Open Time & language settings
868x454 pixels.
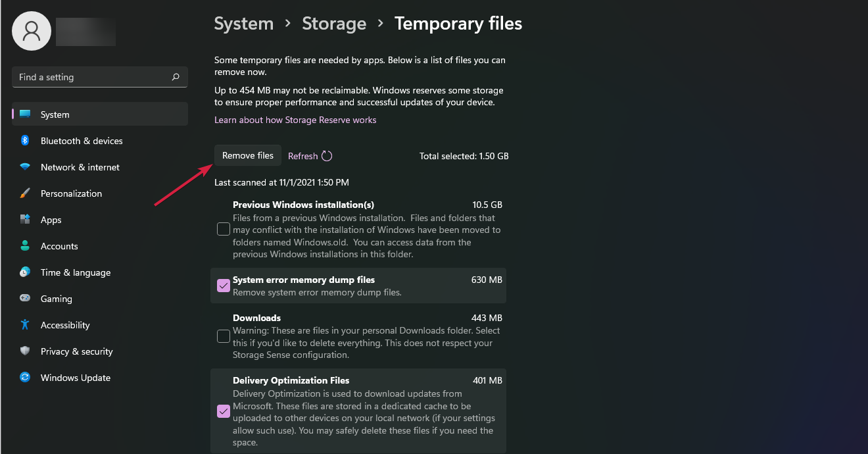click(x=100, y=272)
